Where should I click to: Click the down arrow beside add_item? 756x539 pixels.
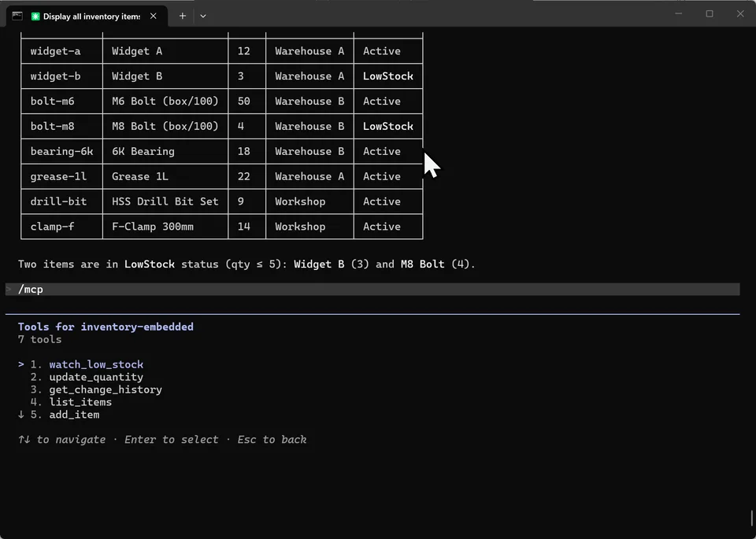tap(20, 414)
